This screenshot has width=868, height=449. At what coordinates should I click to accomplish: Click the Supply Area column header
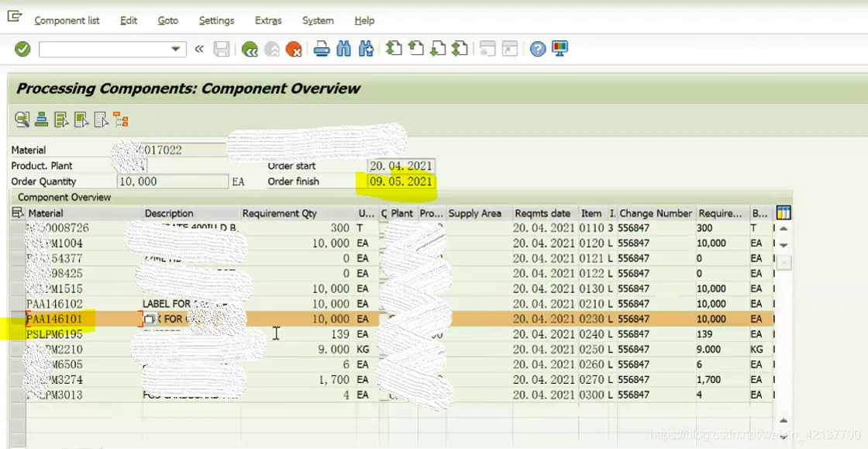pyautogui.click(x=479, y=213)
